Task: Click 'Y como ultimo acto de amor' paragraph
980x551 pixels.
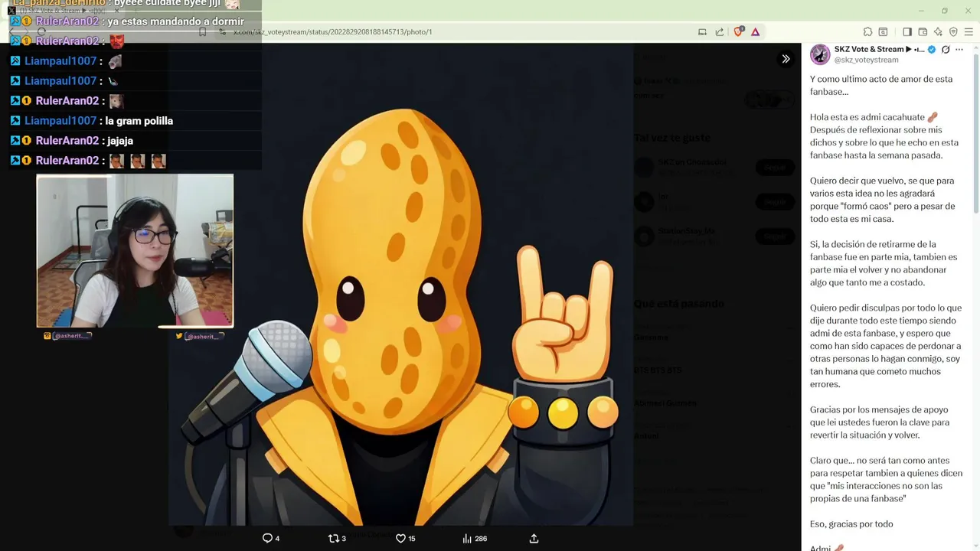Action: tap(881, 86)
